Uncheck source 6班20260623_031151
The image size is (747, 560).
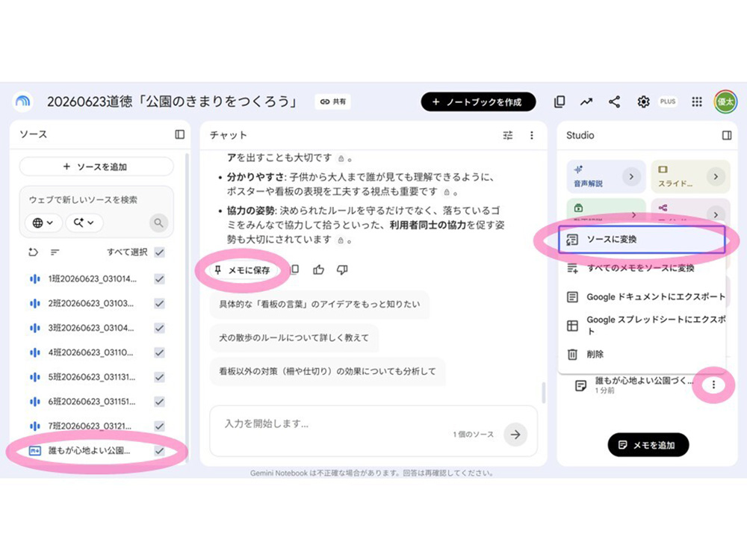pos(160,402)
